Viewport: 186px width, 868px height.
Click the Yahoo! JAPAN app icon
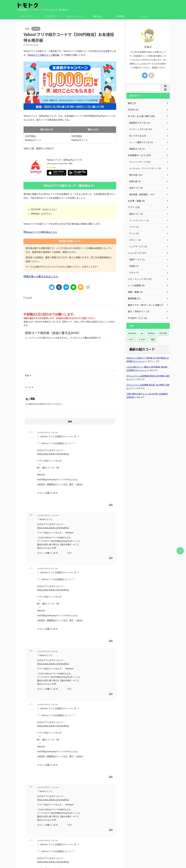[x=35, y=167]
